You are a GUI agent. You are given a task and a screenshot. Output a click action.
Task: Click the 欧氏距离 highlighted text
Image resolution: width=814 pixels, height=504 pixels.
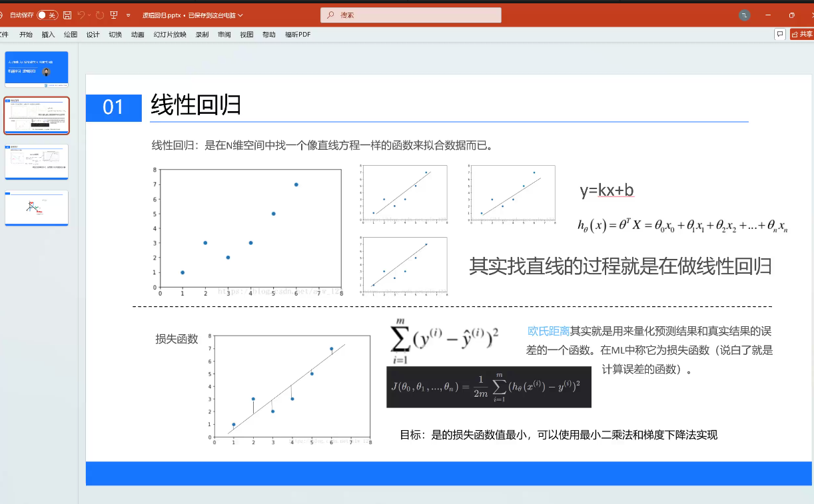coord(548,331)
